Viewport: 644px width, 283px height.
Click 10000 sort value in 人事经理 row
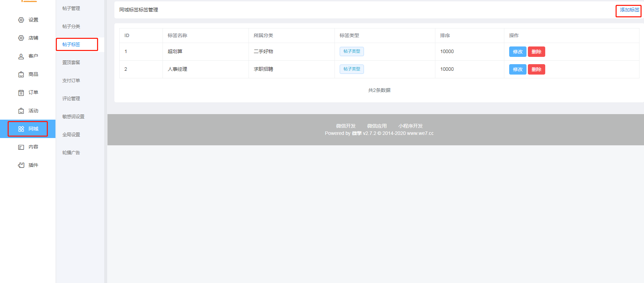pos(447,69)
